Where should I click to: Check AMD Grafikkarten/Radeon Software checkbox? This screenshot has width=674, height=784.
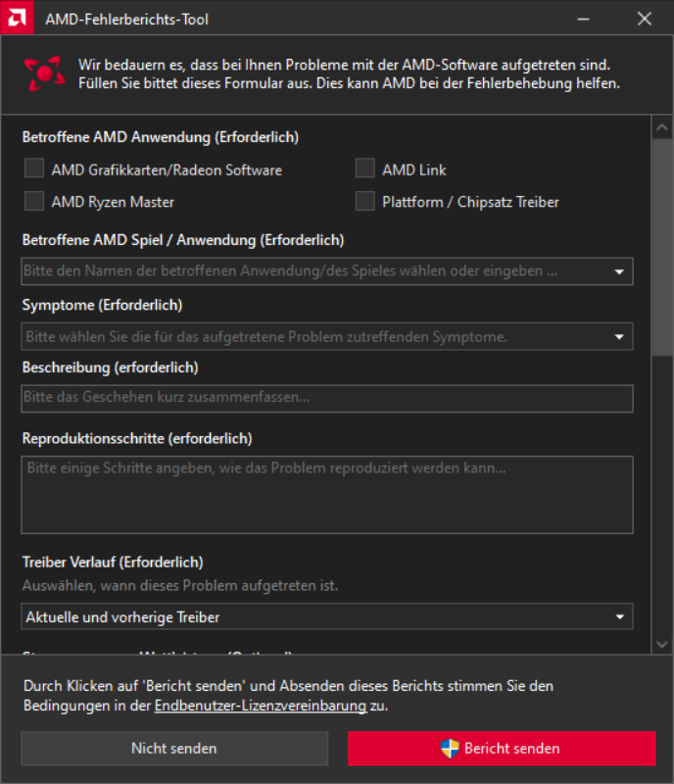[x=34, y=168]
